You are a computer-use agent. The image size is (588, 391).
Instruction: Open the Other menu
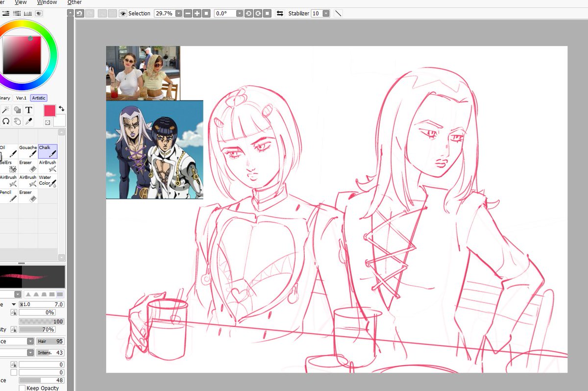coord(74,2)
